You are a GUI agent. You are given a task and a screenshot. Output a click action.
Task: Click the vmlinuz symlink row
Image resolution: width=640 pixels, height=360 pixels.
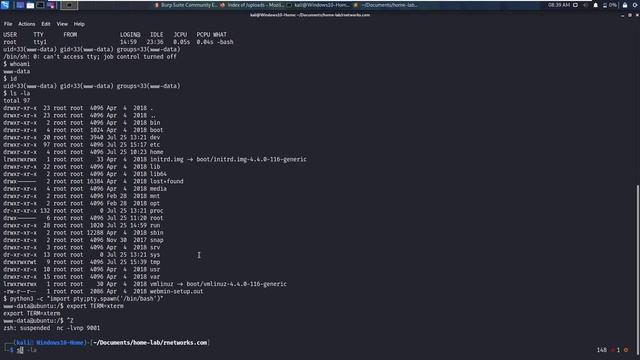[145, 284]
